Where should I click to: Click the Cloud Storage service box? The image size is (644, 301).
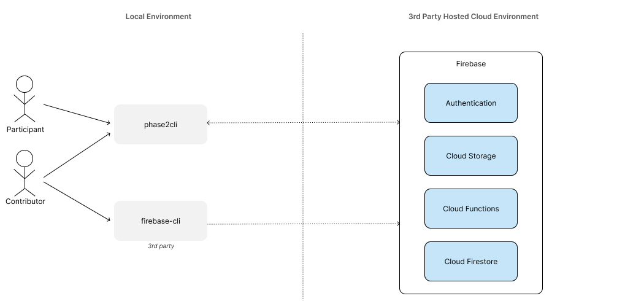(x=471, y=156)
